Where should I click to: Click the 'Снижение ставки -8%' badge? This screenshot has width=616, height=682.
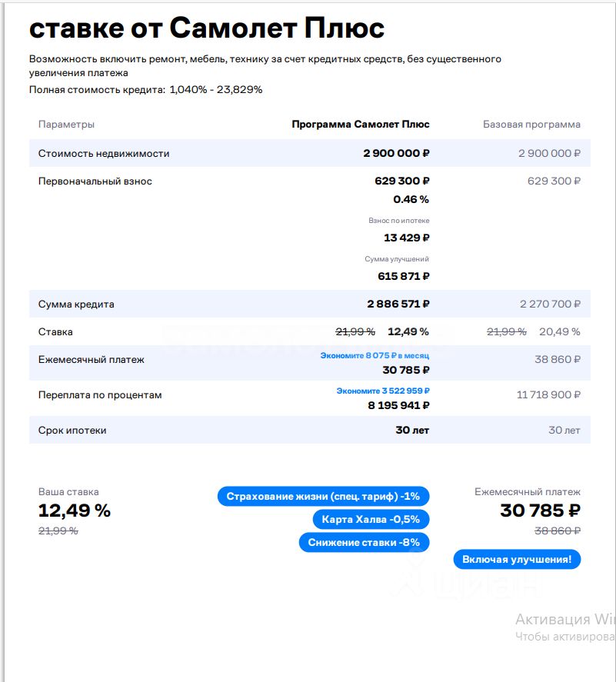(x=364, y=542)
